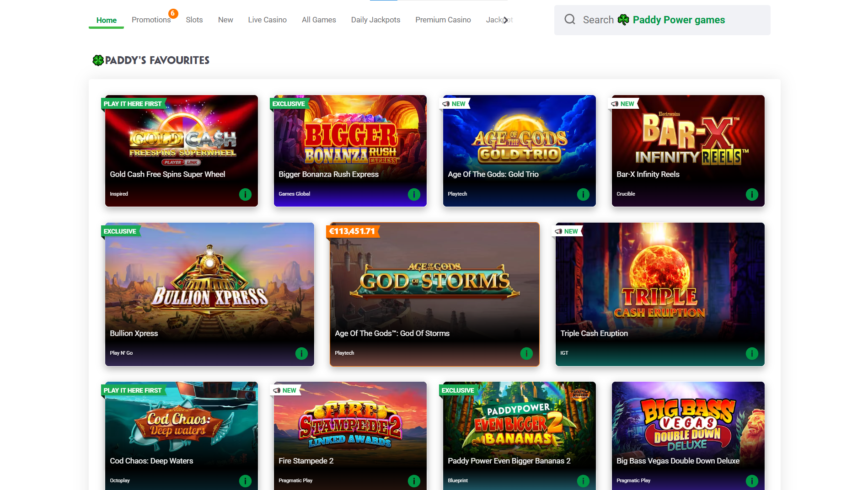The image size is (868, 490).
Task: Click the 'Play N' Go' provider label
Action: point(121,353)
